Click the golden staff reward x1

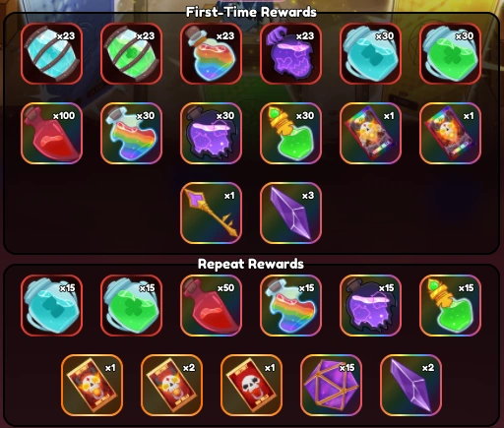pos(211,214)
